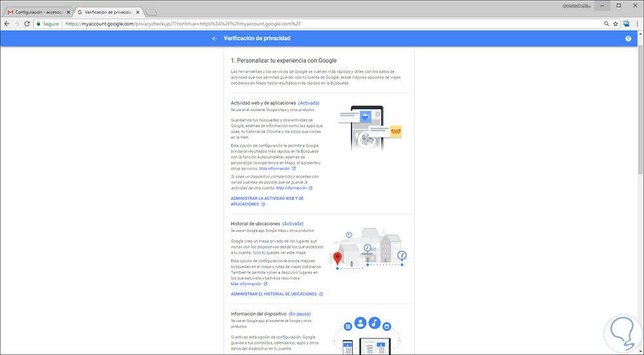This screenshot has height=355, width=644.
Task: Click the green secure padlock icon
Action: 39,24
